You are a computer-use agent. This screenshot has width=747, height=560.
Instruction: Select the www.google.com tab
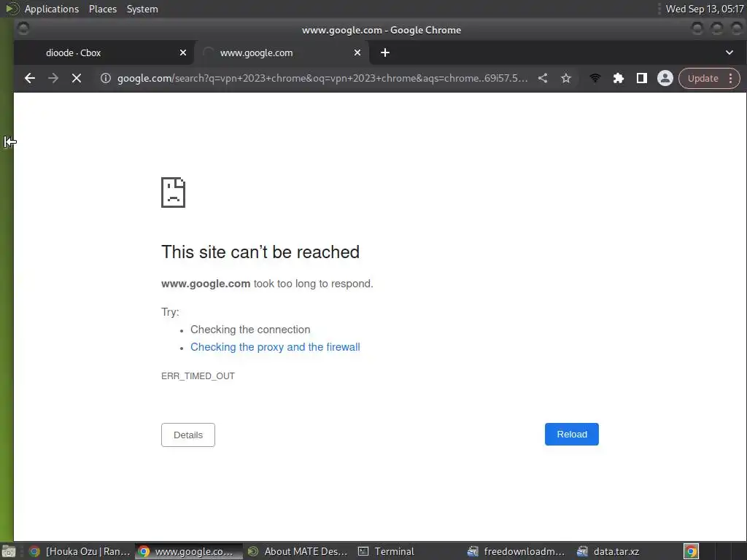(x=281, y=52)
